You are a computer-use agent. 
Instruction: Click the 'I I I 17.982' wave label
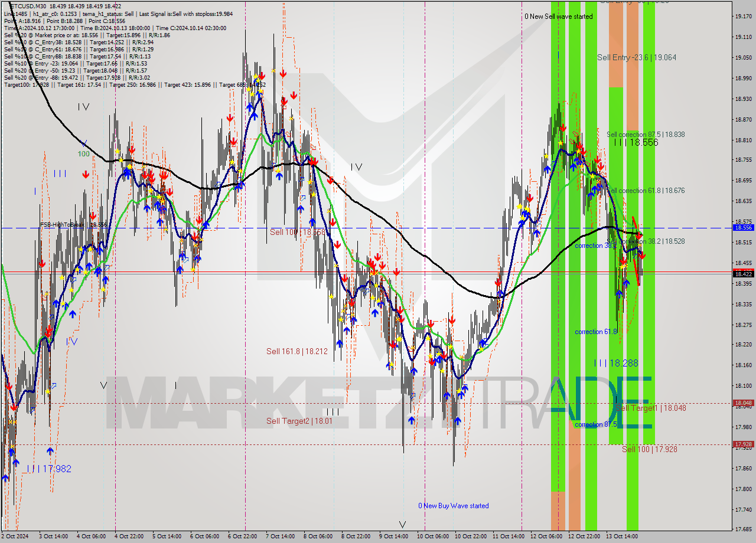pyautogui.click(x=49, y=469)
